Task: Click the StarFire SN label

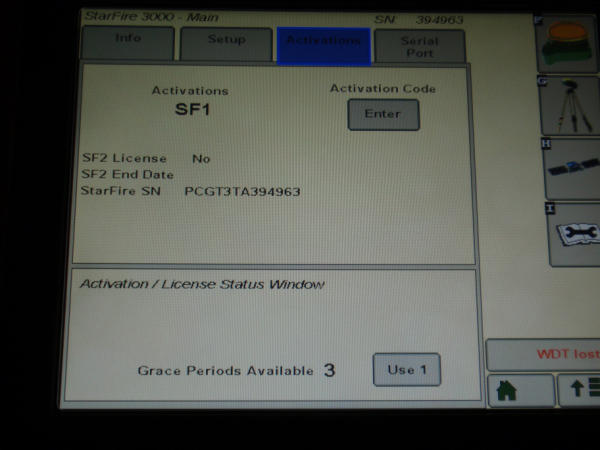Action: (x=121, y=191)
